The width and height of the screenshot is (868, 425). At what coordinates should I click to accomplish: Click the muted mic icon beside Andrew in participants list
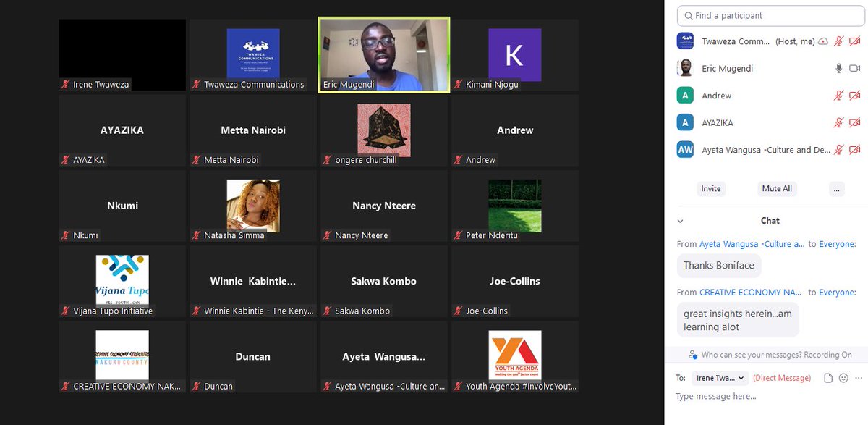coord(839,96)
